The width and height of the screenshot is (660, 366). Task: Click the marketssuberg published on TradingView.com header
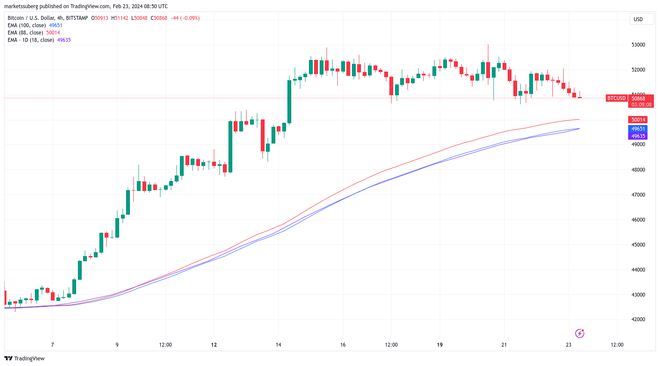pos(86,6)
